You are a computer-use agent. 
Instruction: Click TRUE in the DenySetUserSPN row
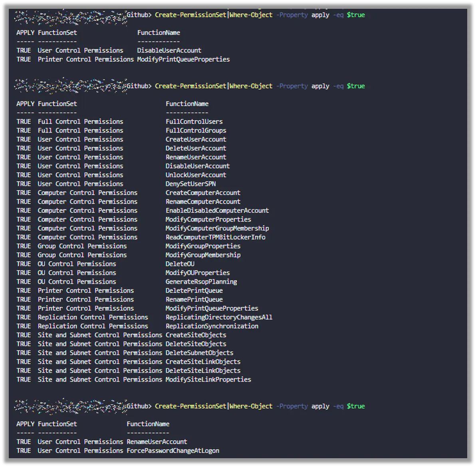point(24,184)
